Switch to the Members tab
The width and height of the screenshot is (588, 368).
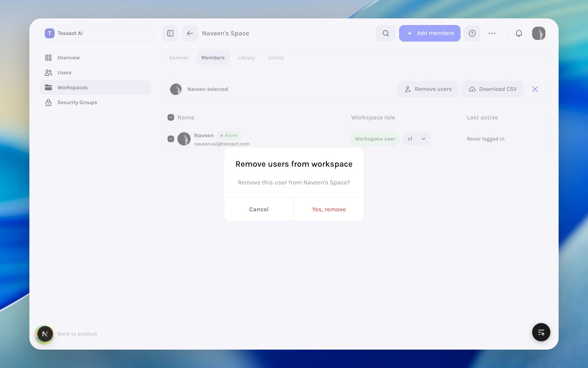click(213, 58)
